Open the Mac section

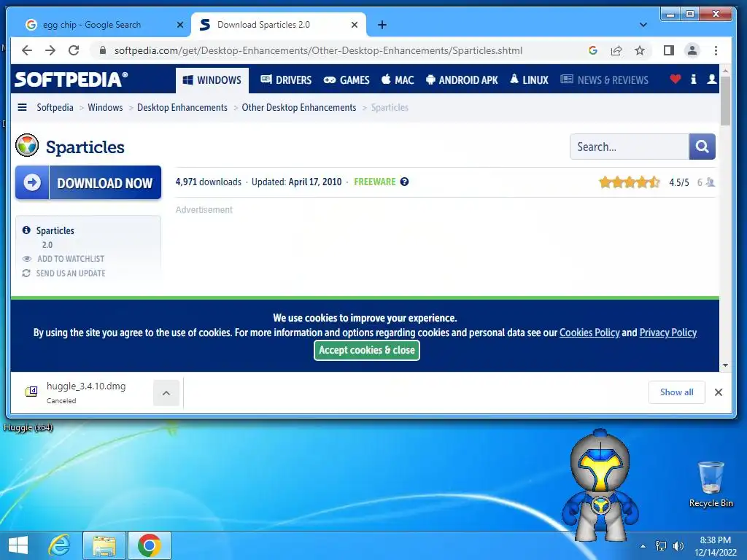coord(398,80)
